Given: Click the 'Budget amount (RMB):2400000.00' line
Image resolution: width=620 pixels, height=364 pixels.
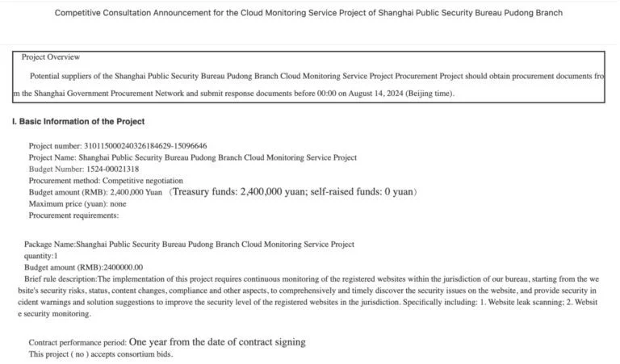Looking at the screenshot, I should [x=83, y=267].
